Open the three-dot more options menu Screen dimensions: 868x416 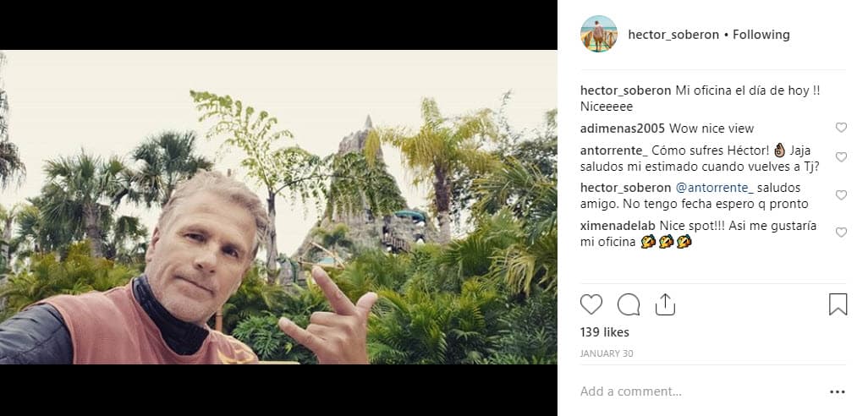(838, 391)
